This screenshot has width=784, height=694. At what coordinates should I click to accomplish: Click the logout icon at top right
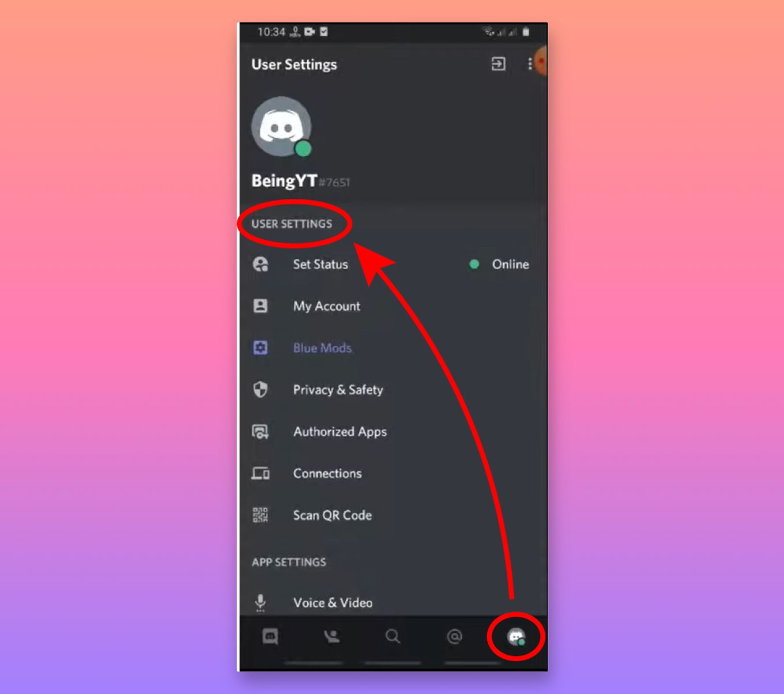(x=497, y=64)
